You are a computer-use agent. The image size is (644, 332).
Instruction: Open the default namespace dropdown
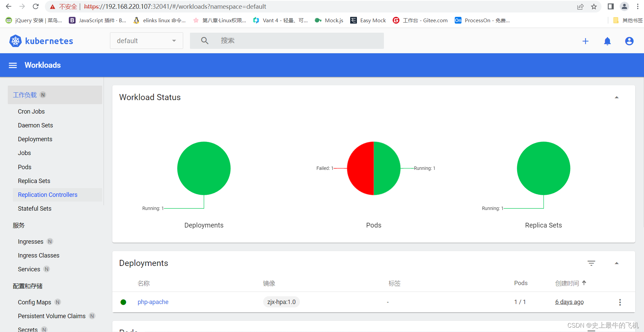point(146,41)
